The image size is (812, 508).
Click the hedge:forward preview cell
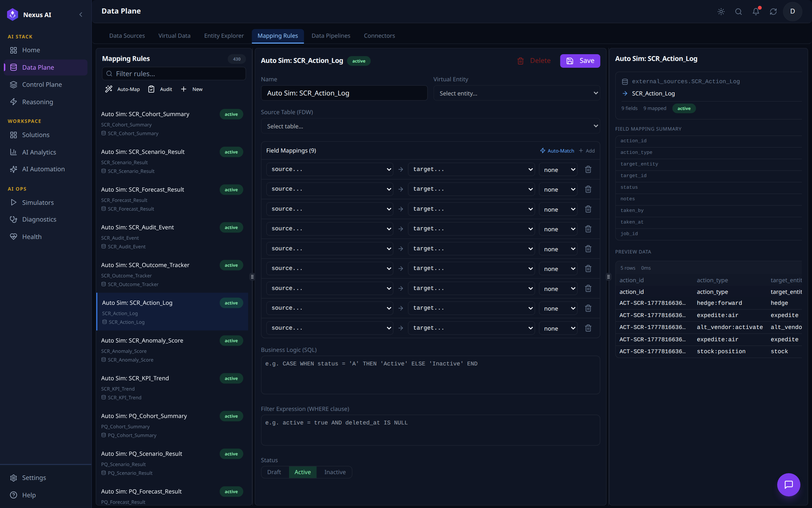coord(720,303)
